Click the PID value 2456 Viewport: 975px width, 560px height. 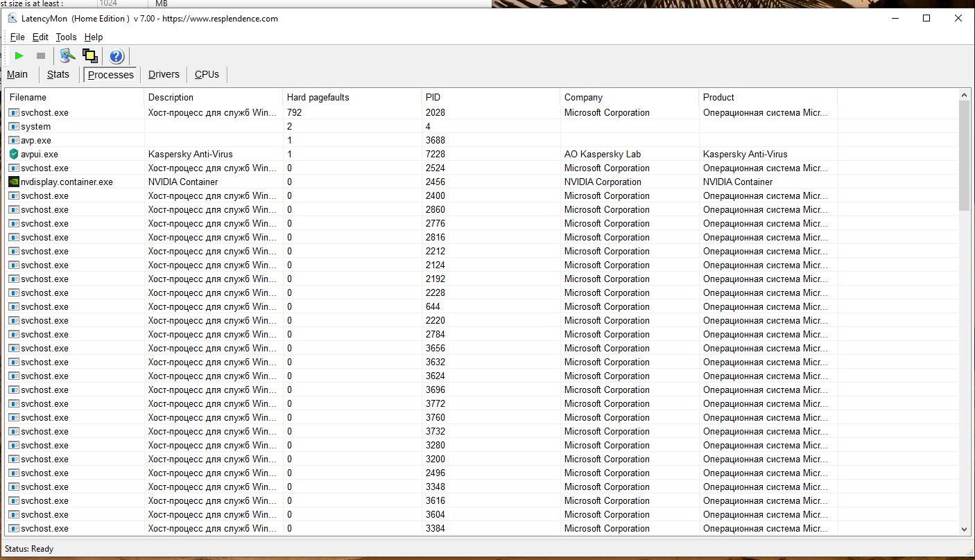[435, 182]
